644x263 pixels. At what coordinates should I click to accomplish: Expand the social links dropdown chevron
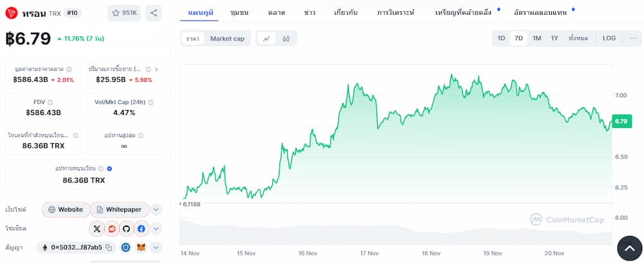click(156, 228)
